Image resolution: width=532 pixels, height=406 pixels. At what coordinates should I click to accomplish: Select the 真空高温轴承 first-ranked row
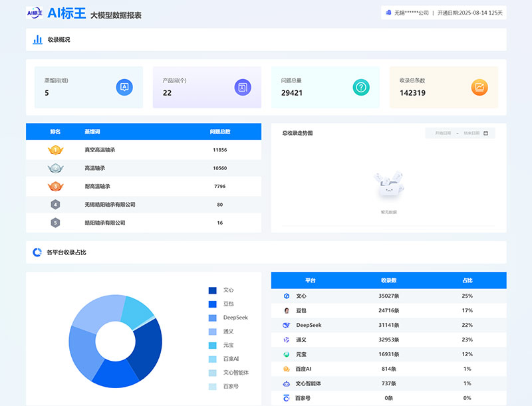[144, 150]
